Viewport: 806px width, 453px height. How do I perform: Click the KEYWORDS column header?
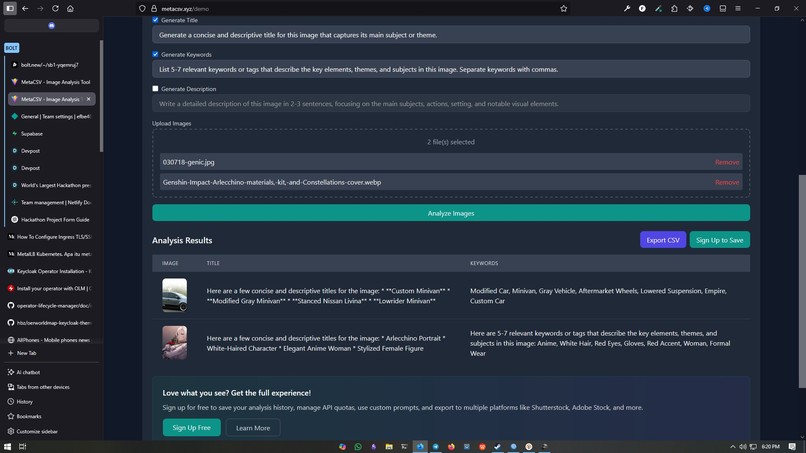tap(484, 263)
